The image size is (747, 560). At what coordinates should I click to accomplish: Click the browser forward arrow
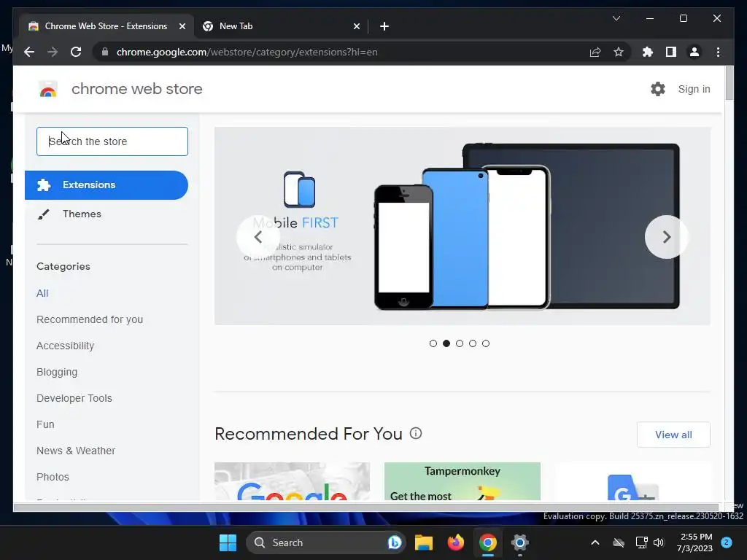[53, 52]
